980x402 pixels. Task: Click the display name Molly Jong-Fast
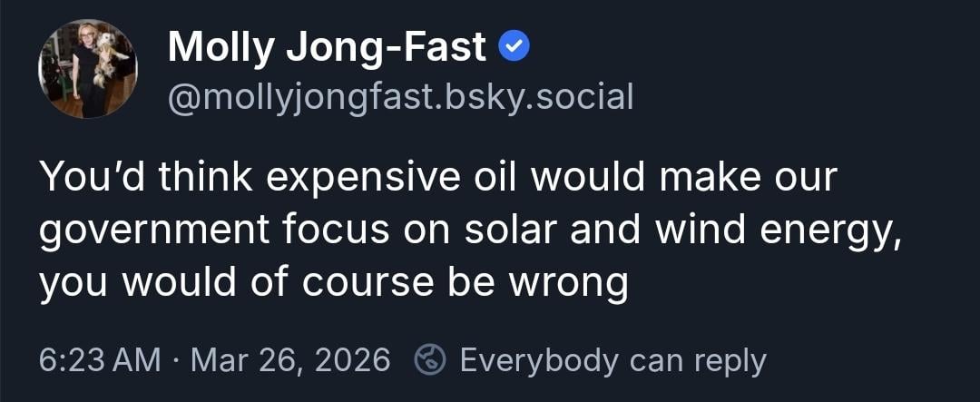(x=327, y=47)
